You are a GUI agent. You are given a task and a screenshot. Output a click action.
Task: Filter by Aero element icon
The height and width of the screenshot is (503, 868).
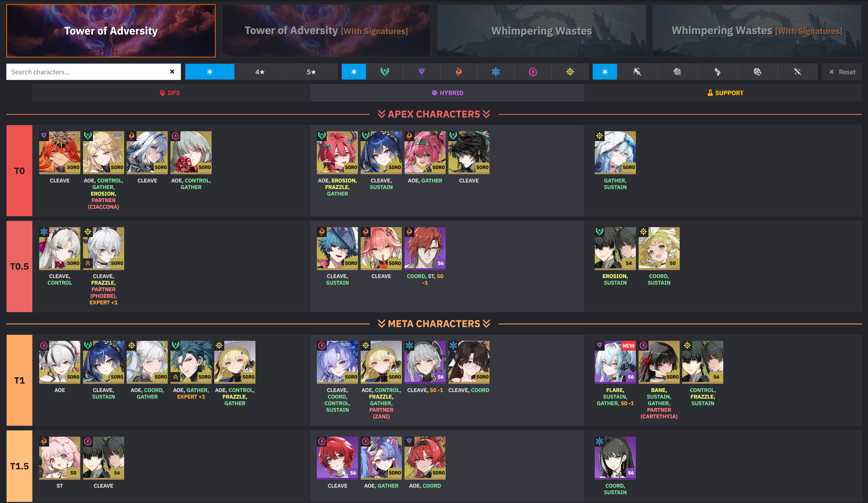point(385,72)
